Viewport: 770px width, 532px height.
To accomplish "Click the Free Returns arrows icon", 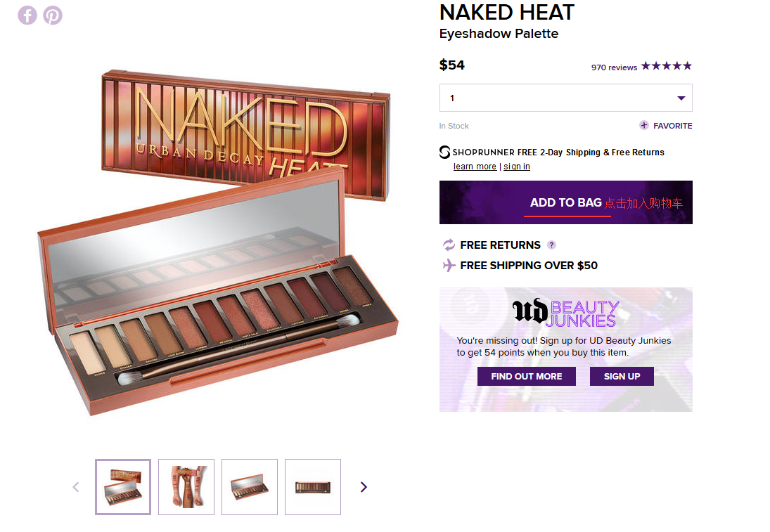I will [449, 245].
